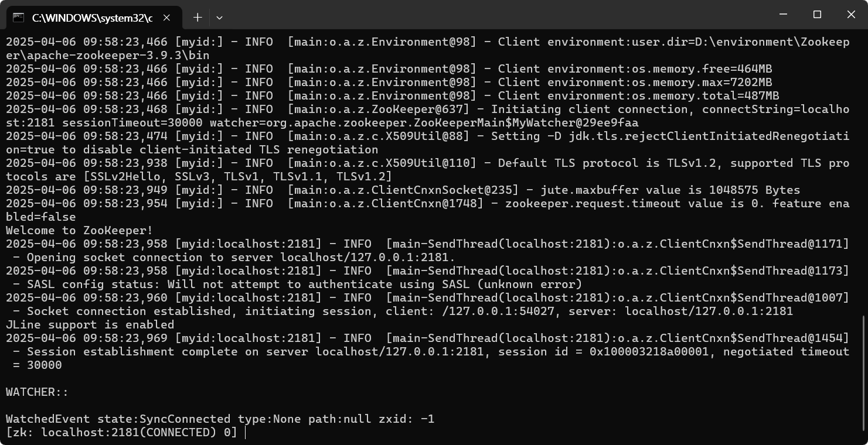Click the "JLine support is enabled" text

tap(90, 325)
